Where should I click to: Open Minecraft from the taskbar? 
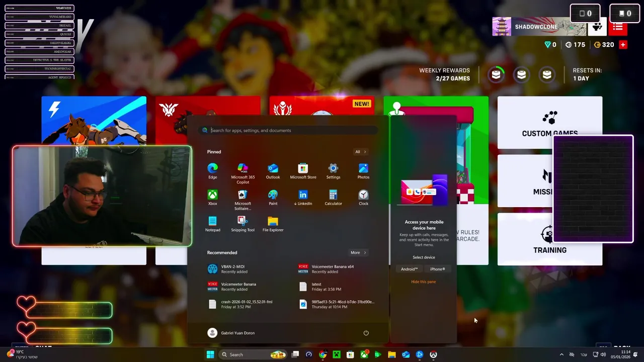336,354
